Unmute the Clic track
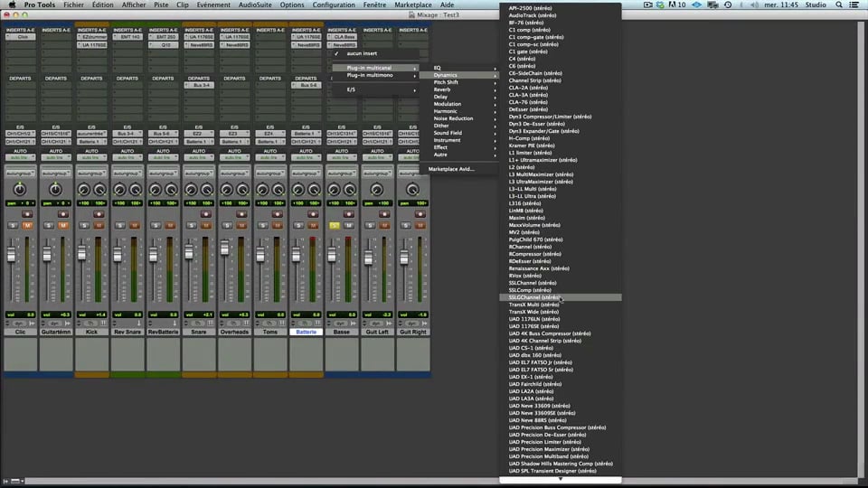Image resolution: width=868 pixels, height=488 pixels. (27, 225)
